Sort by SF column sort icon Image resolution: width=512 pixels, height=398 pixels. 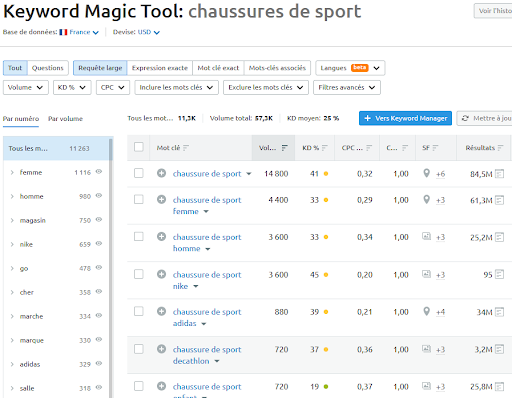(x=435, y=148)
